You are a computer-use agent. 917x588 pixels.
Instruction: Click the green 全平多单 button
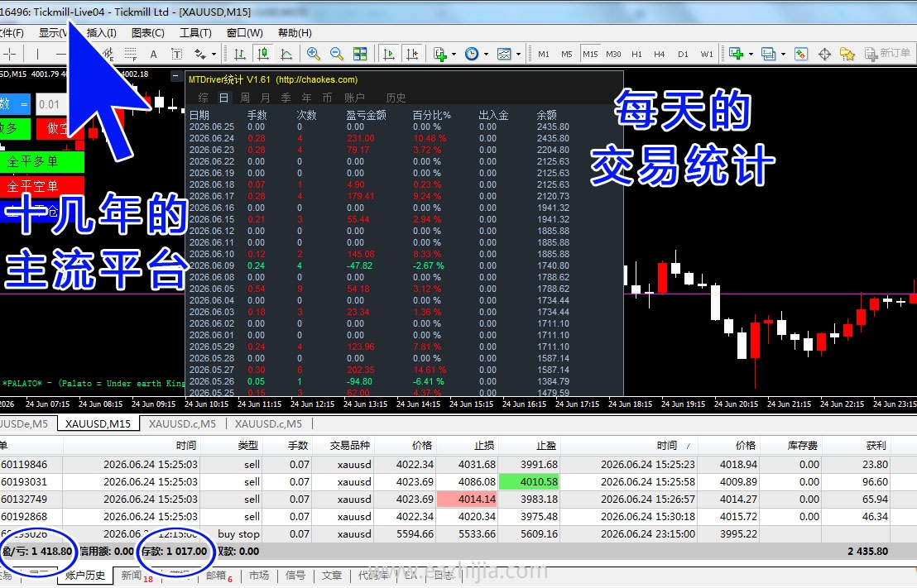[x=41, y=162]
